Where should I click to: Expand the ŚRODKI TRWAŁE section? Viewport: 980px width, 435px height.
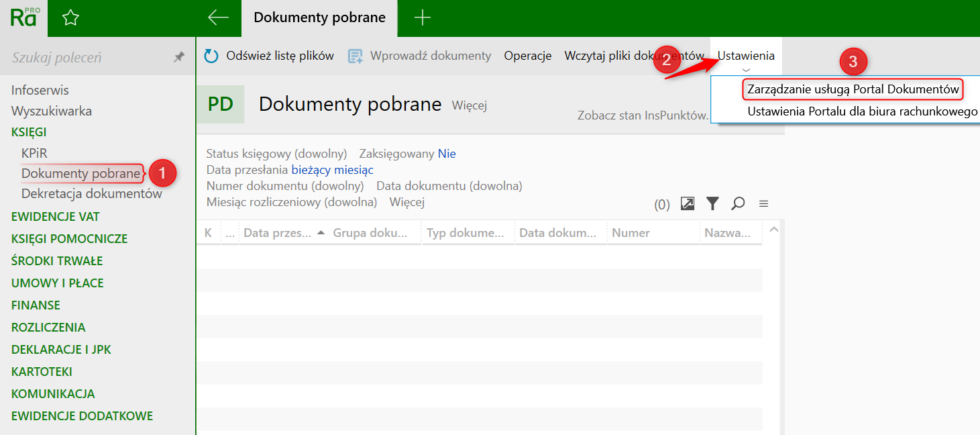click(57, 261)
